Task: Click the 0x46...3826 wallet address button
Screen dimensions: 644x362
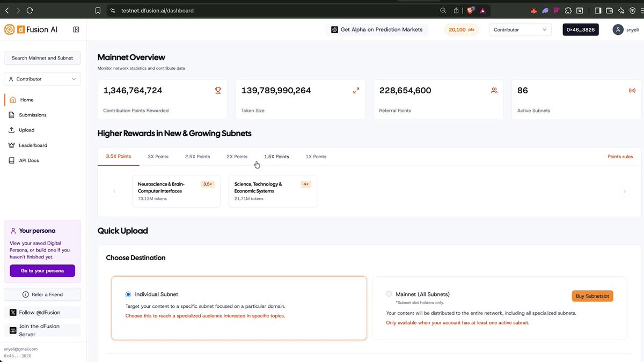Action: tap(581, 29)
